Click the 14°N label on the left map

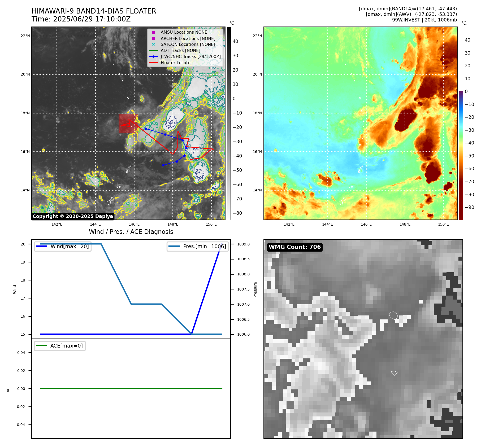pyautogui.click(x=25, y=190)
